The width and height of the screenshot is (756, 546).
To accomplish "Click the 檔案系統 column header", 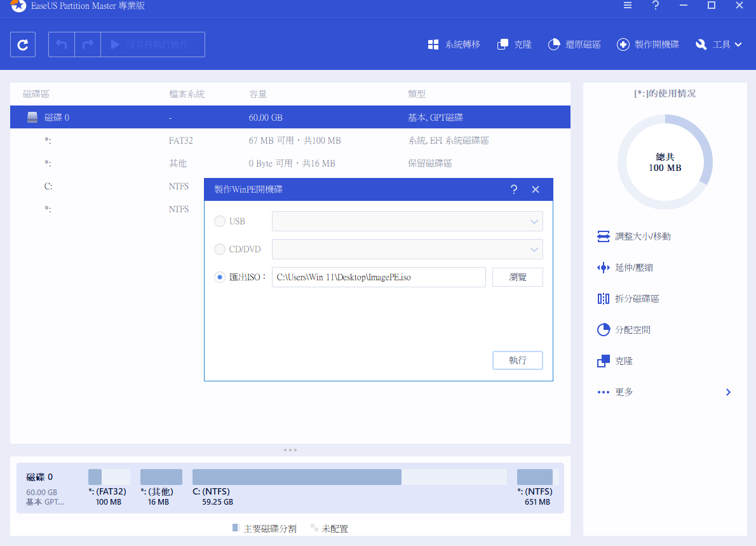I will (x=187, y=94).
